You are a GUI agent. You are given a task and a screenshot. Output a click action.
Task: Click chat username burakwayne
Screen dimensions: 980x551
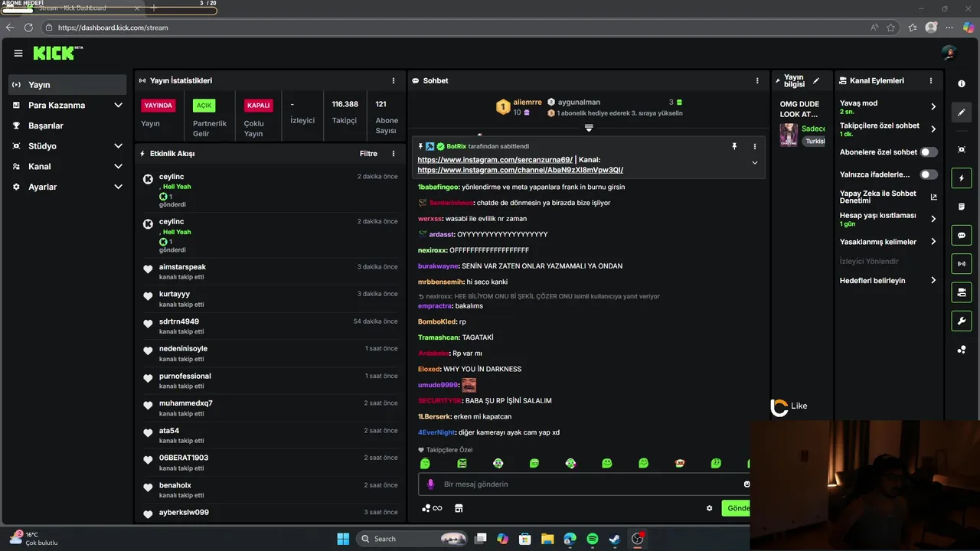click(438, 266)
